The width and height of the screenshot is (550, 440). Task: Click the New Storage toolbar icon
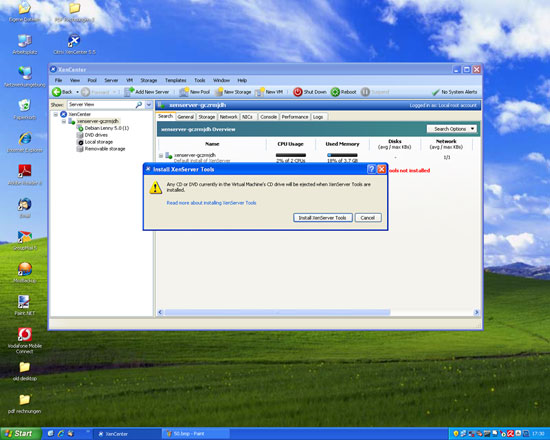tap(219, 92)
